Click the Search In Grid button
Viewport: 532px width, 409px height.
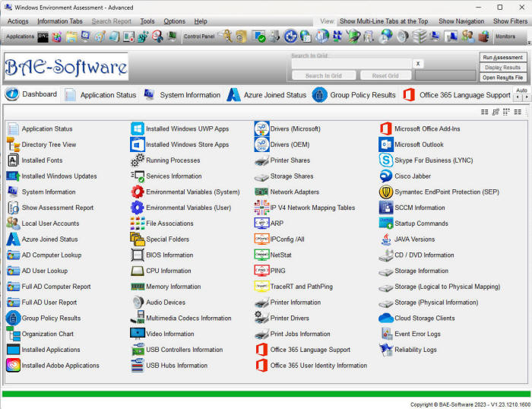324,76
